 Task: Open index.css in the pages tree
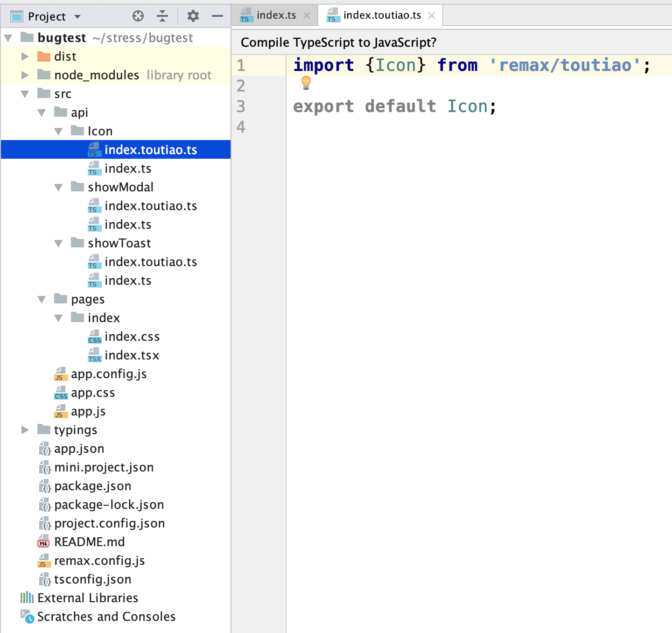[132, 337]
